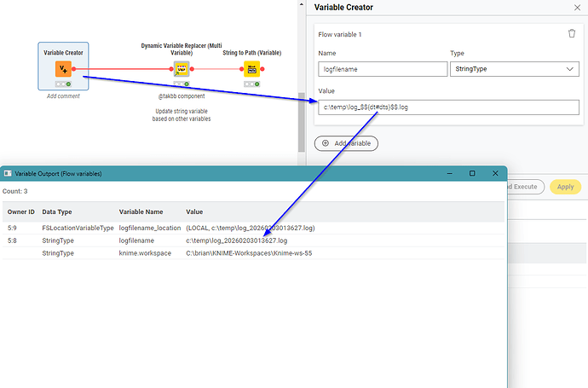Click the Value field with log path
Image resolution: width=588 pixels, height=388 pixels.
447,108
